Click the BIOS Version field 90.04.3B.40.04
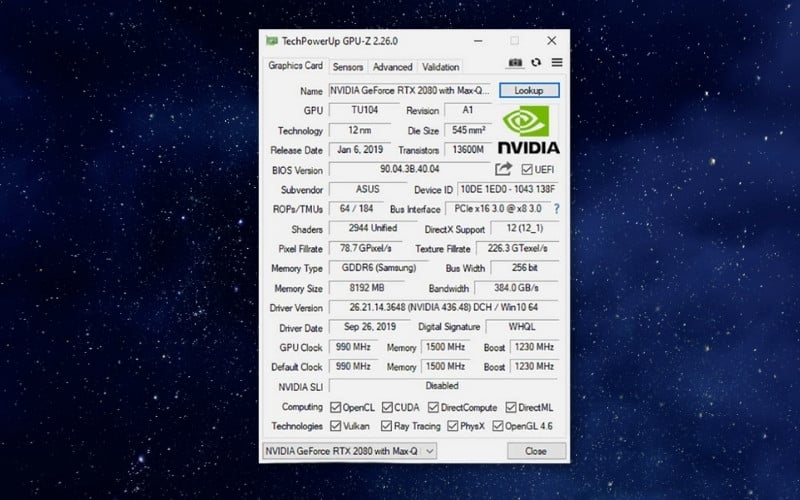 tap(410, 169)
